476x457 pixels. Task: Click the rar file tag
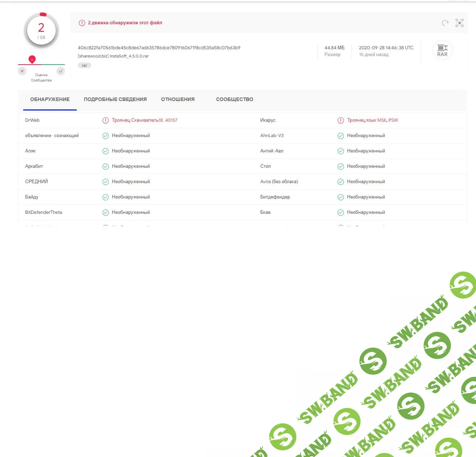tap(85, 66)
